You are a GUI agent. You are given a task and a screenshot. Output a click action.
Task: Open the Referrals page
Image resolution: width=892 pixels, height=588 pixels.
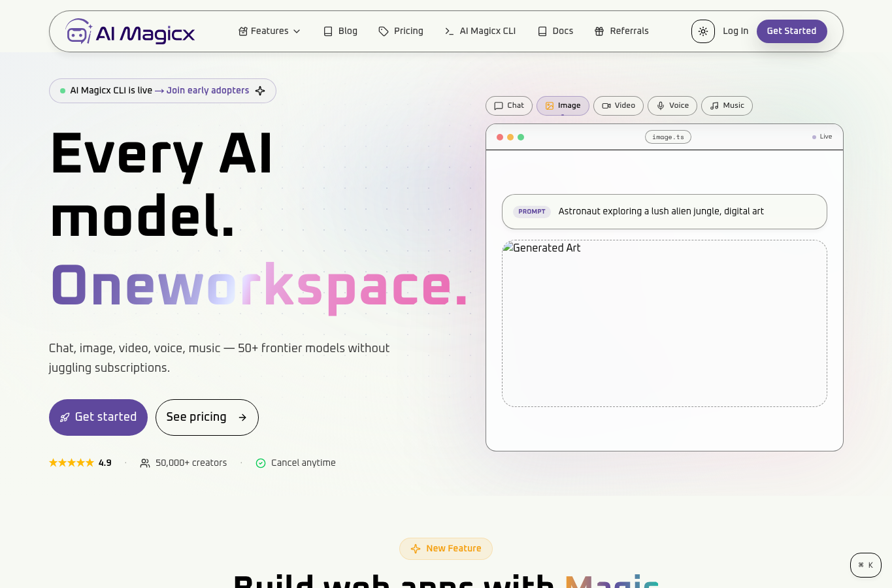621,31
